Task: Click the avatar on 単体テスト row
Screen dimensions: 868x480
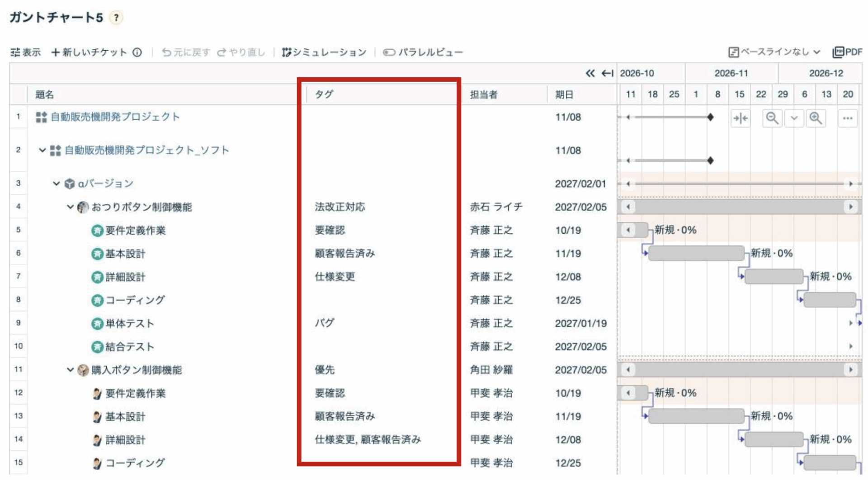Action: 97,324
